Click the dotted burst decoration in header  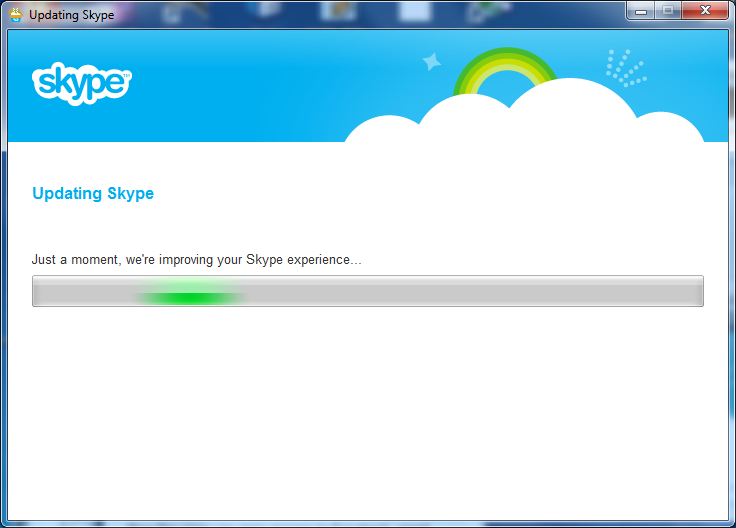pyautogui.click(x=625, y=68)
